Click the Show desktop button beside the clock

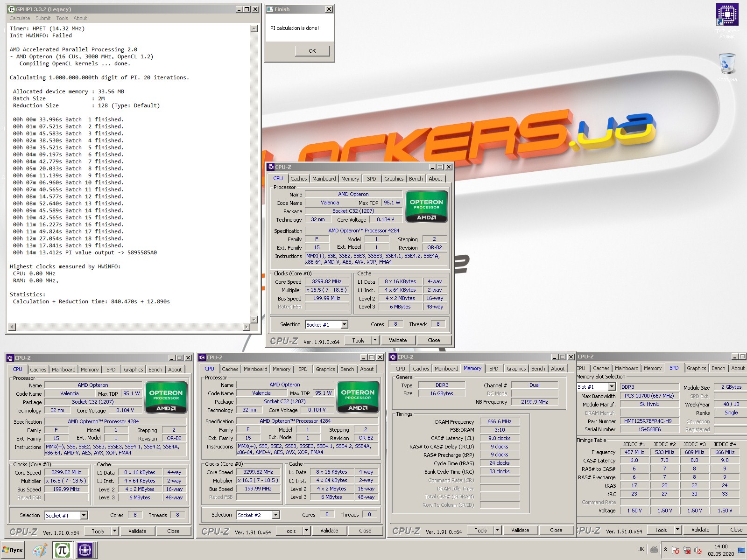click(x=741, y=551)
